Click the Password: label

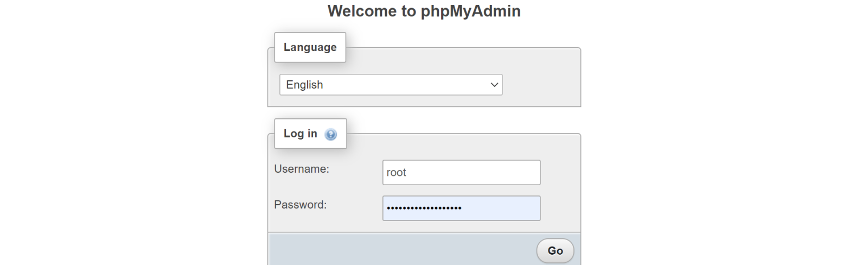(301, 205)
